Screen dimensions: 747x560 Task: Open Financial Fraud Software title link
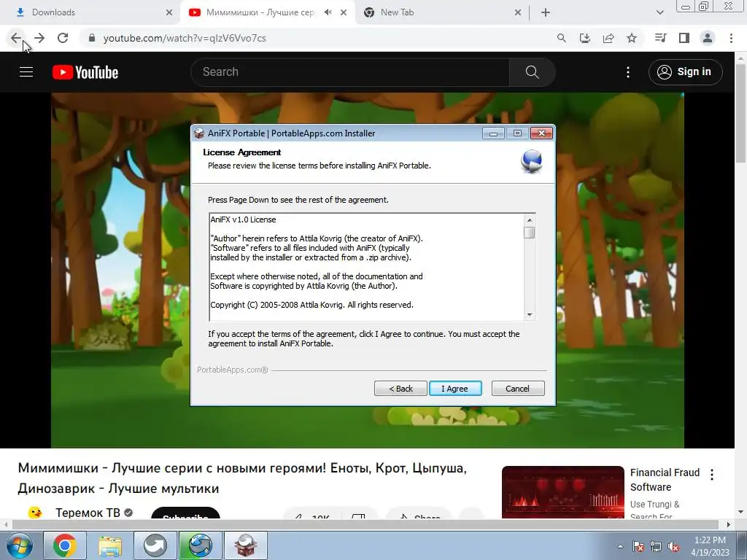pos(665,480)
